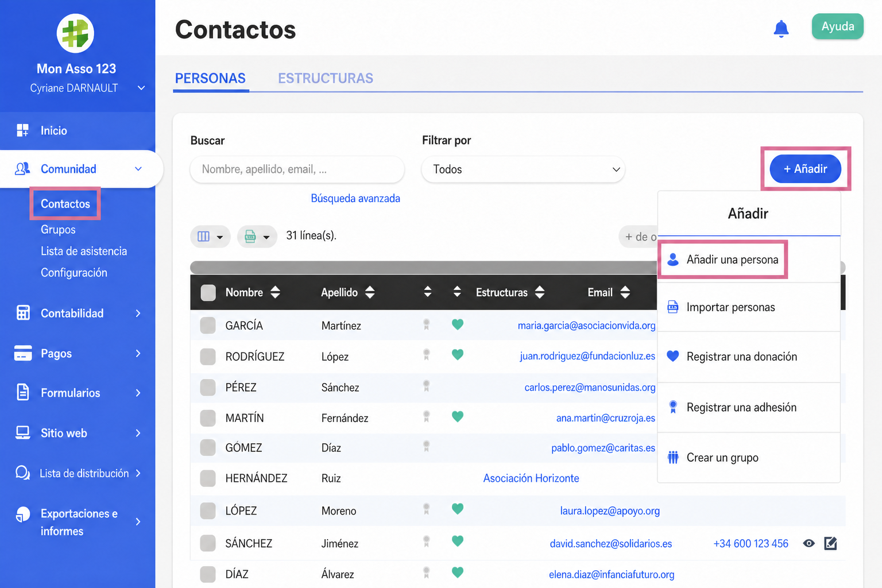Image resolution: width=882 pixels, height=588 pixels.
Task: Expand the Contabilidad section chevron
Action: (138, 313)
